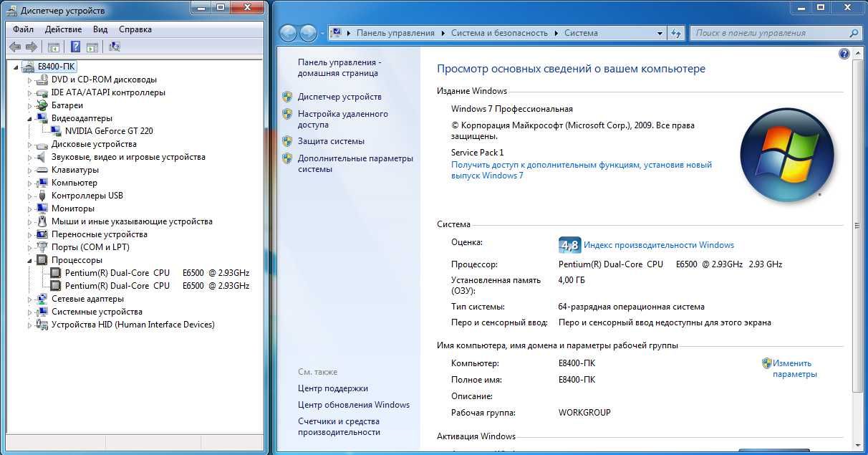The image size is (868, 455).
Task: Click forward button in System window
Action: [x=308, y=33]
